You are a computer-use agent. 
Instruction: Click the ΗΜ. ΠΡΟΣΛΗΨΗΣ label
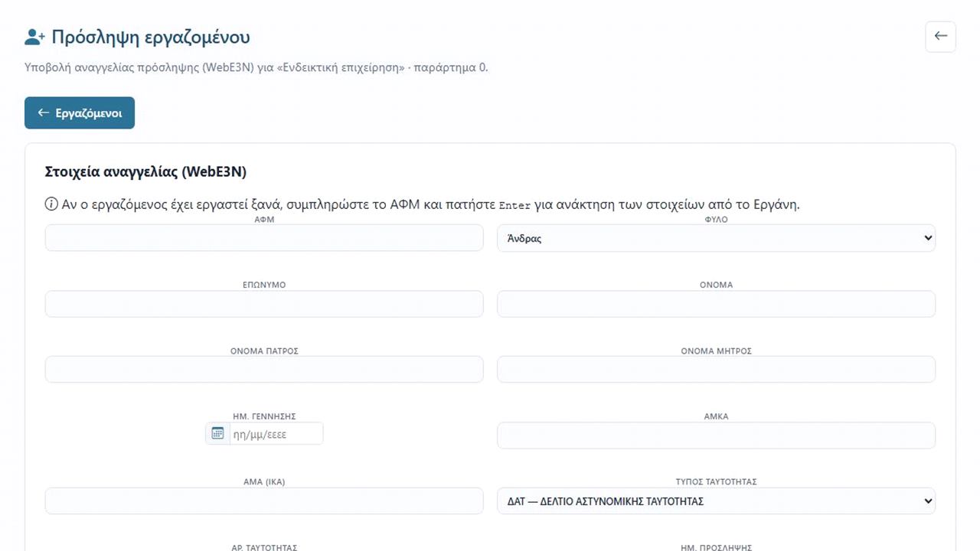716,548
